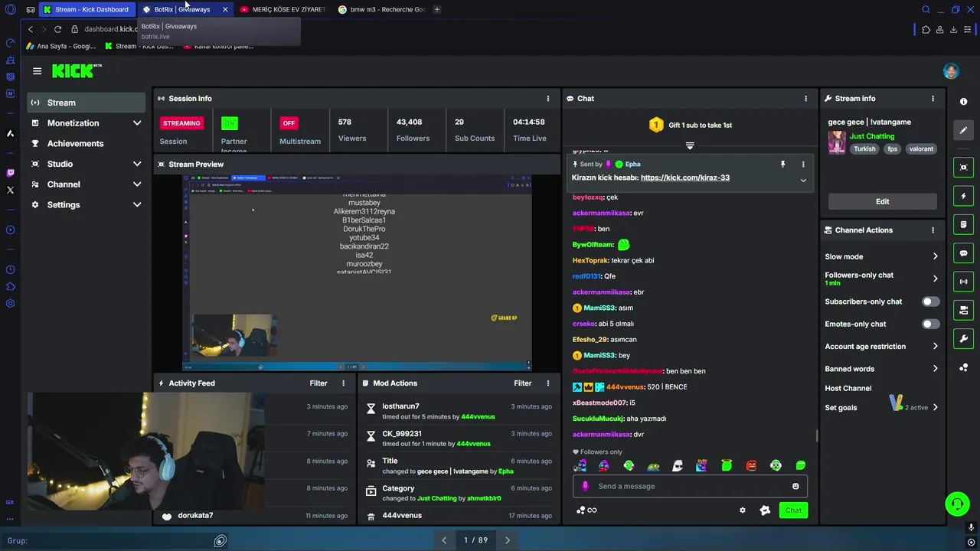
Task: Open chat settings gear icon
Action: point(742,510)
